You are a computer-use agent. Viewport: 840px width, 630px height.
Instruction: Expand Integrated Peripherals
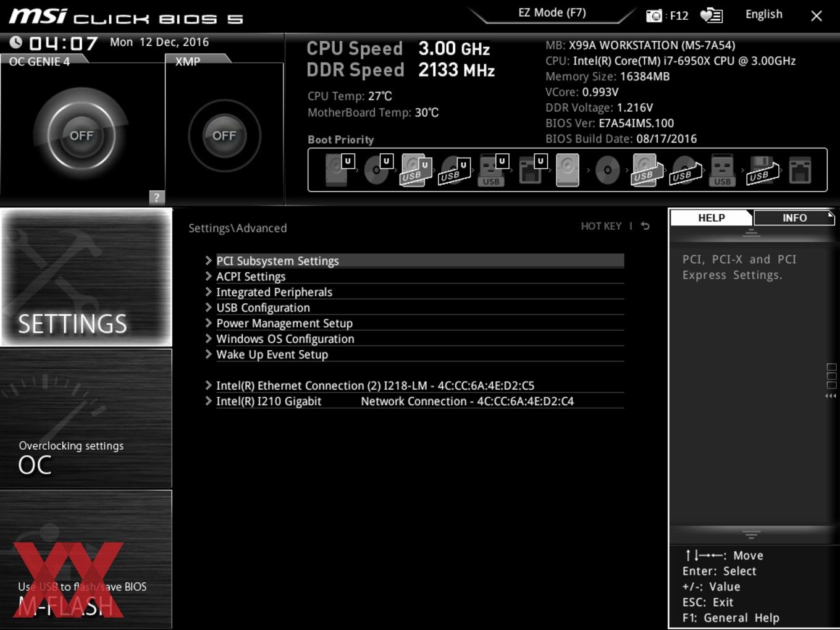click(414, 292)
